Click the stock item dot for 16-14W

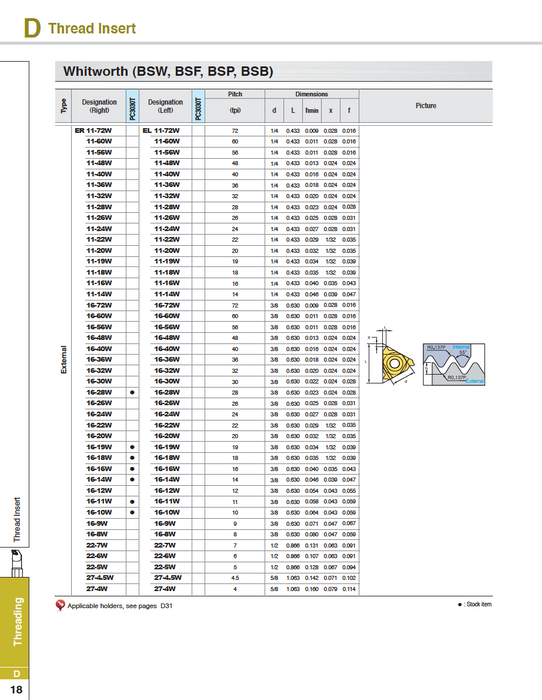pos(132,479)
